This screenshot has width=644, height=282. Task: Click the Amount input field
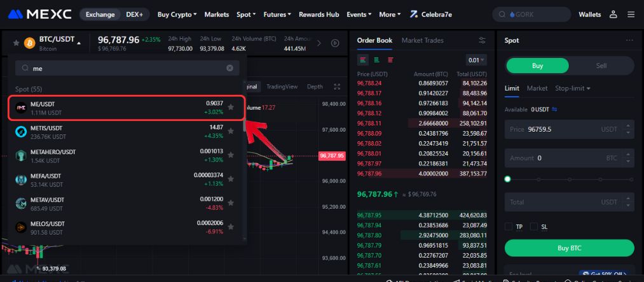pos(569,158)
